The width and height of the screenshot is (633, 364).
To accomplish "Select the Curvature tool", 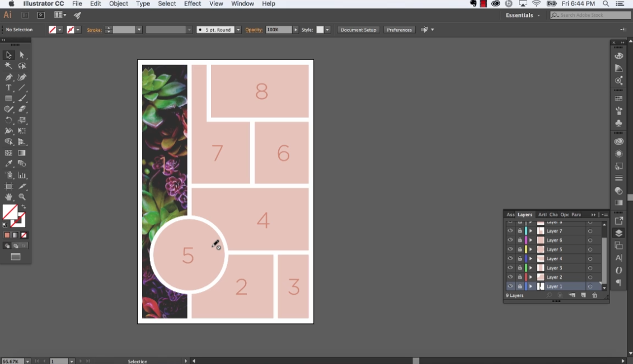I will click(x=22, y=77).
